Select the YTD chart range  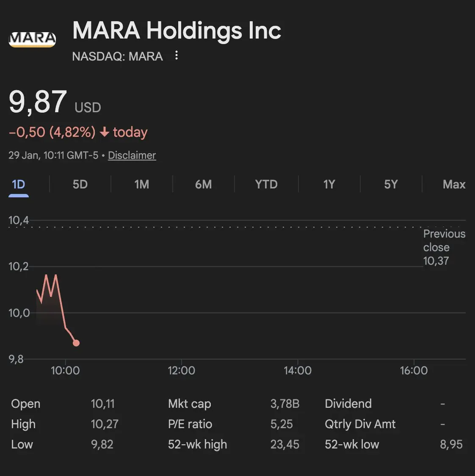(x=266, y=185)
